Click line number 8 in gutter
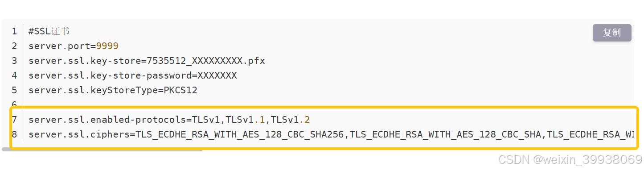 click(14, 134)
